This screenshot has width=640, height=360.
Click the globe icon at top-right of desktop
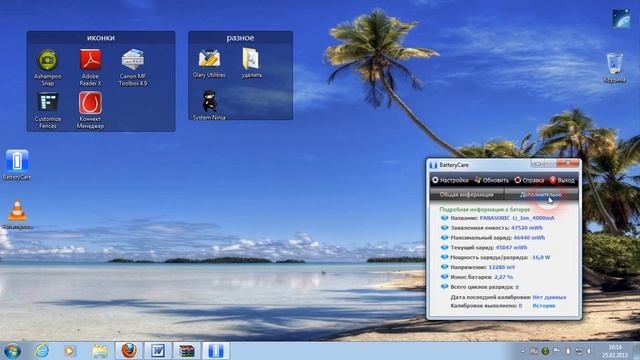[x=621, y=18]
